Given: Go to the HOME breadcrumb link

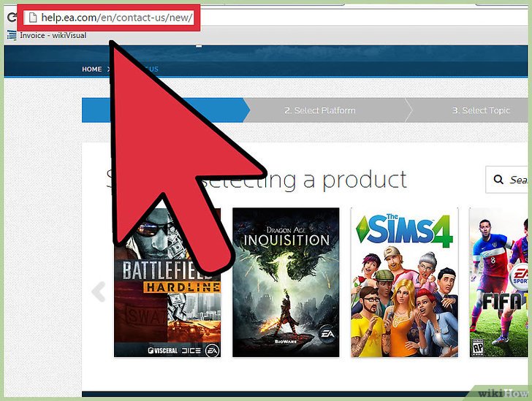Looking at the screenshot, I should point(91,69).
